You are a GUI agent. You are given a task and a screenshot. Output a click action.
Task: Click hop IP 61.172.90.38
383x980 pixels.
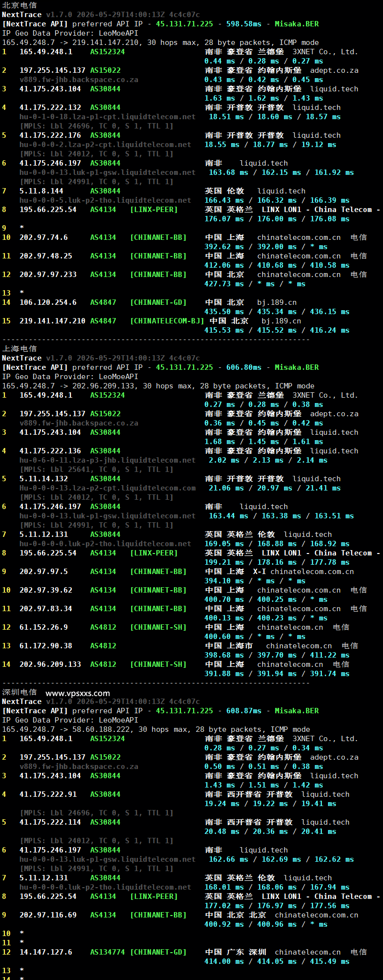46,646
